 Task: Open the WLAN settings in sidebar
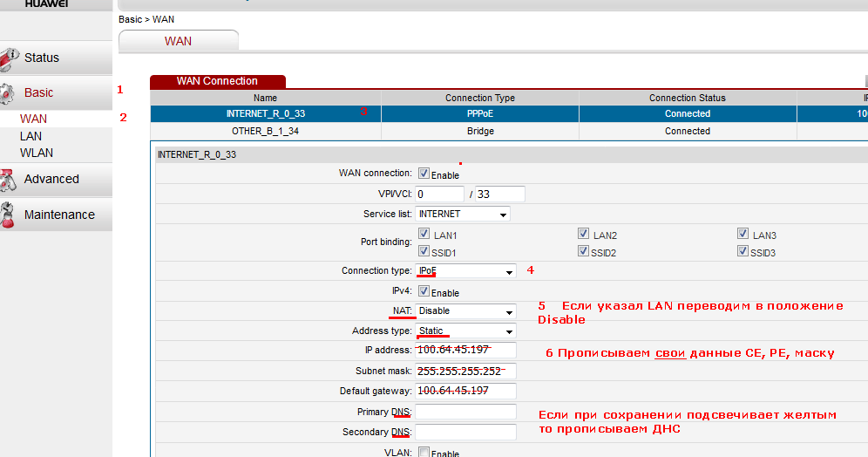tap(37, 153)
